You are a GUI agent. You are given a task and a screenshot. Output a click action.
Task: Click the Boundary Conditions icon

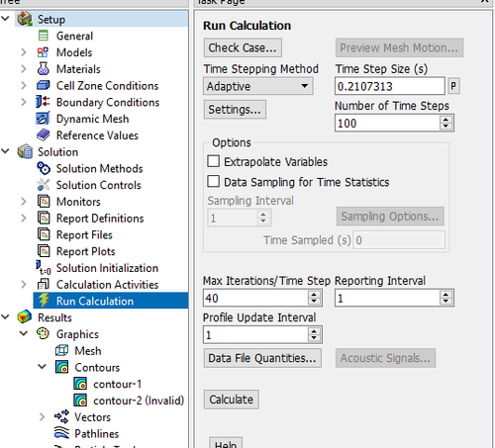(43, 102)
